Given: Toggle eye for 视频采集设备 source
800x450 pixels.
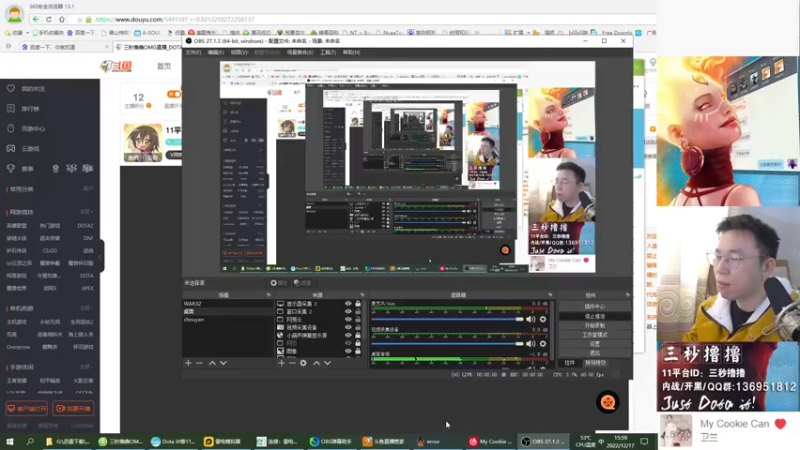Looking at the screenshot, I should click(348, 327).
